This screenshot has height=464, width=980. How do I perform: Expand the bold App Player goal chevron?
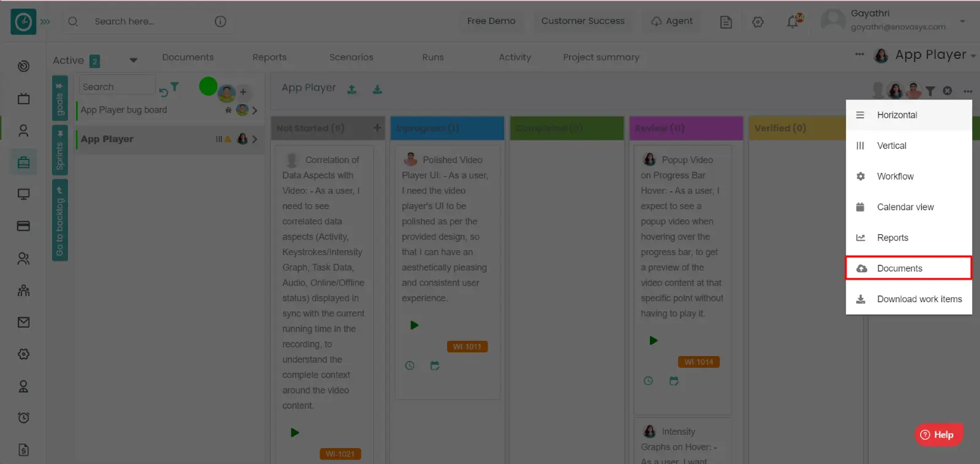click(255, 139)
